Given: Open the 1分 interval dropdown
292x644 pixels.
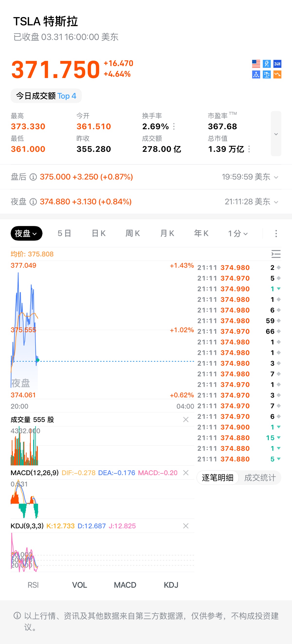Looking at the screenshot, I should pos(237,234).
